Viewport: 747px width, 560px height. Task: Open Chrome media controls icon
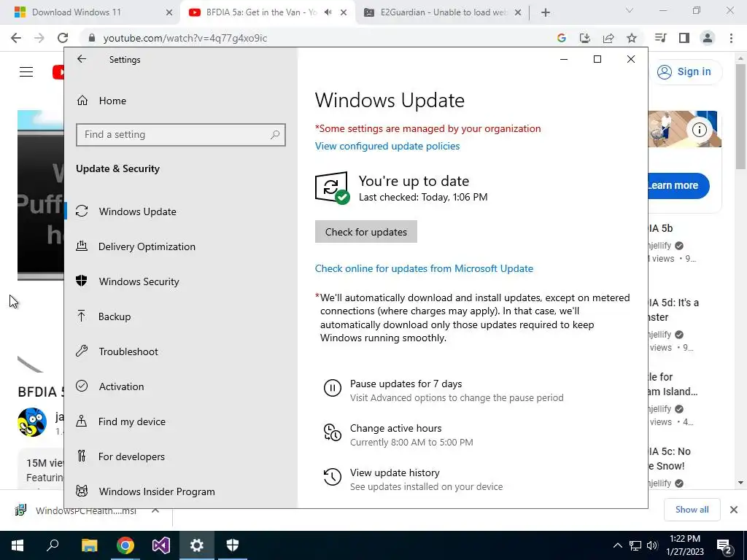[x=660, y=38]
